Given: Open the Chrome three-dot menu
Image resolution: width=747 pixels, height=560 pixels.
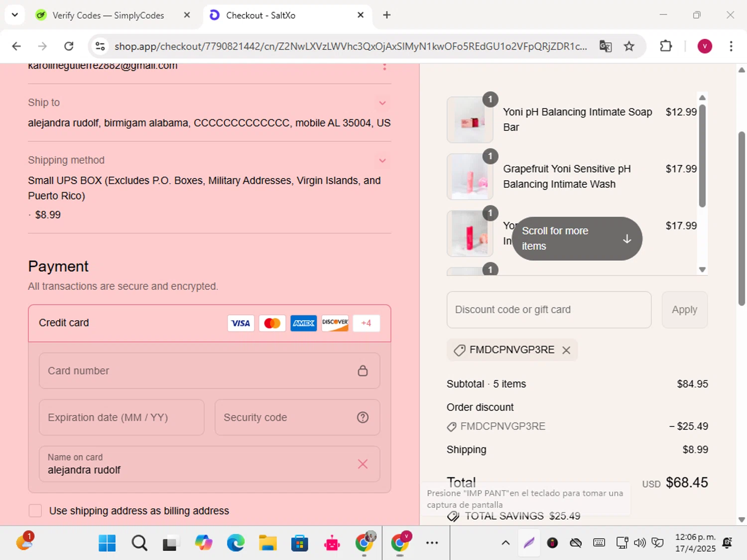Looking at the screenshot, I should (731, 46).
